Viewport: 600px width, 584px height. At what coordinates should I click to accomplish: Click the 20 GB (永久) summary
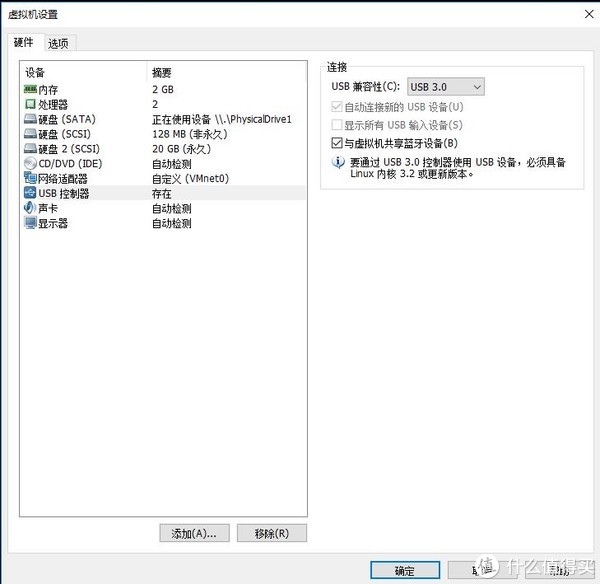point(181,149)
